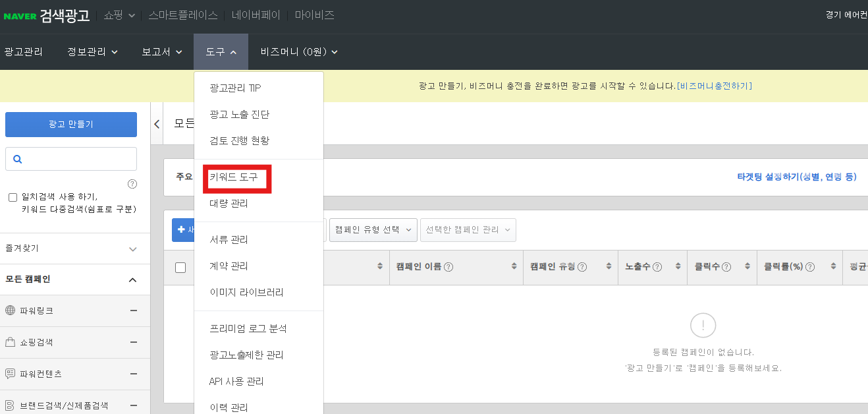This screenshot has height=414, width=868.
Task: Enable the 일치검색 사용 하기 checkbox
Action: (11, 196)
